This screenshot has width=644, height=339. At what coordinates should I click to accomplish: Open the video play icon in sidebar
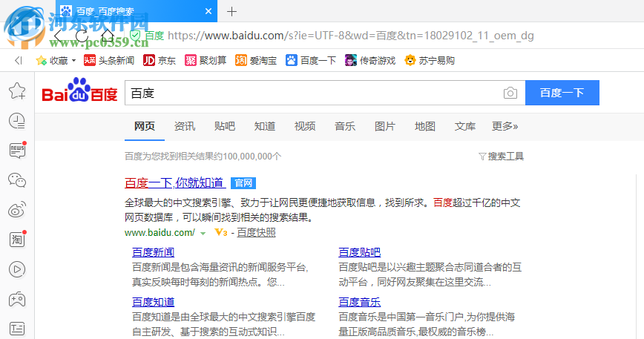17,269
